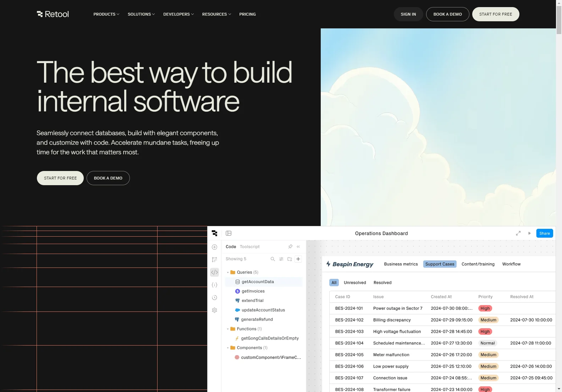Filter cases by Resolved

(382, 283)
